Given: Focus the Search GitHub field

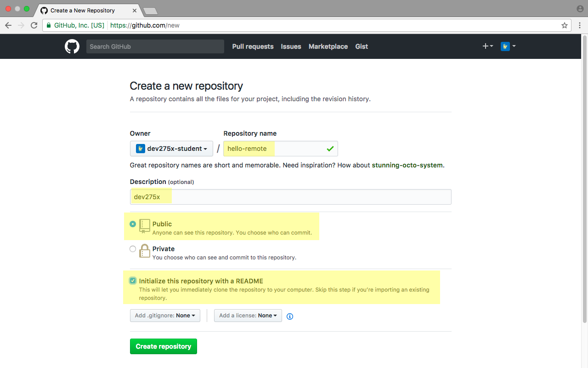Looking at the screenshot, I should [155, 46].
